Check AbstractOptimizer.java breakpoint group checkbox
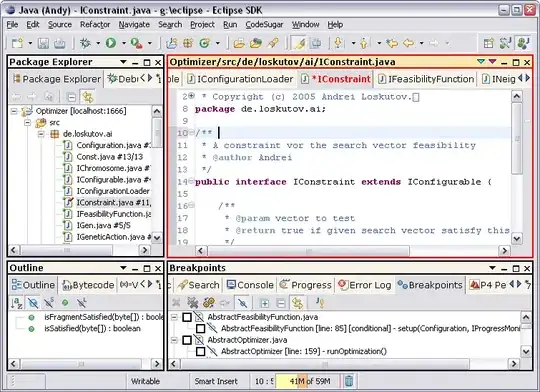 click(187, 340)
